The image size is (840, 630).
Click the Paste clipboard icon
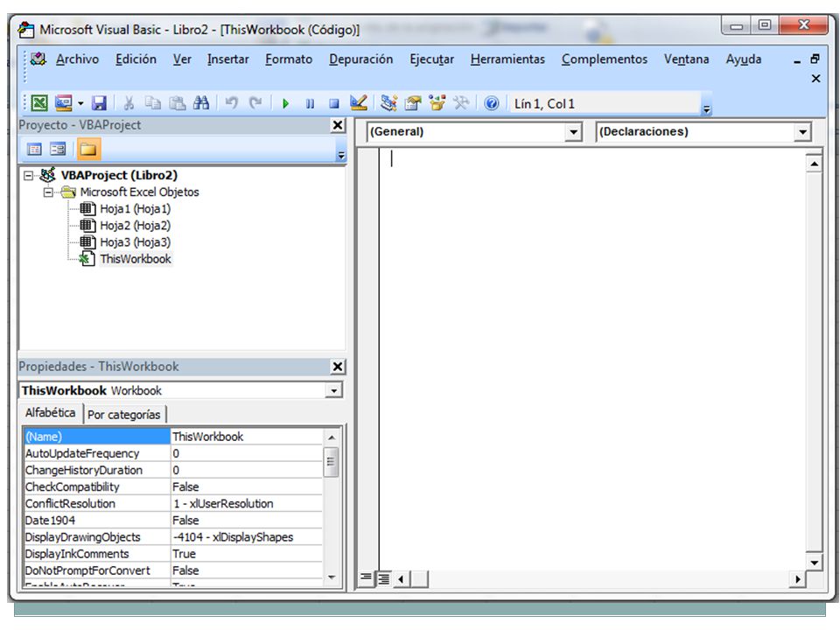click(178, 103)
